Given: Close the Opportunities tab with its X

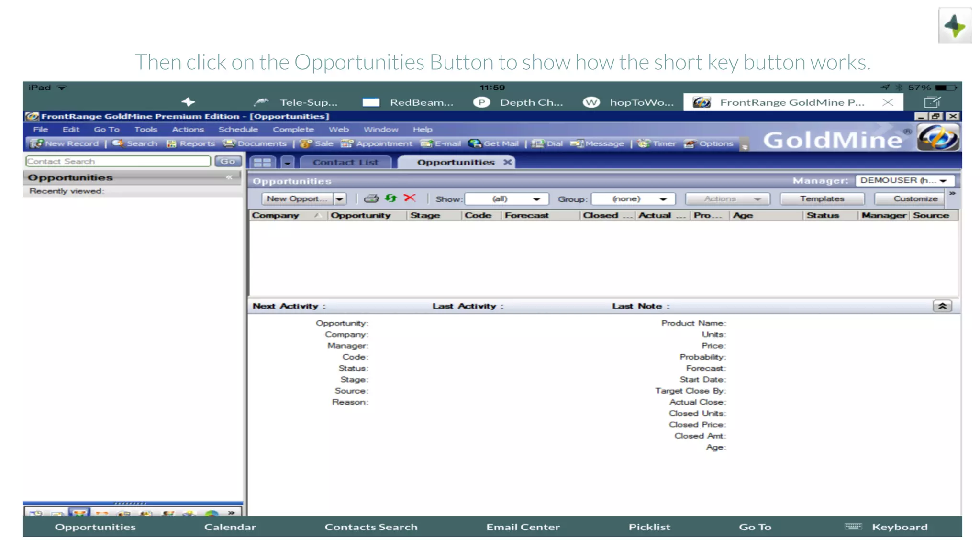Looking at the screenshot, I should (508, 162).
